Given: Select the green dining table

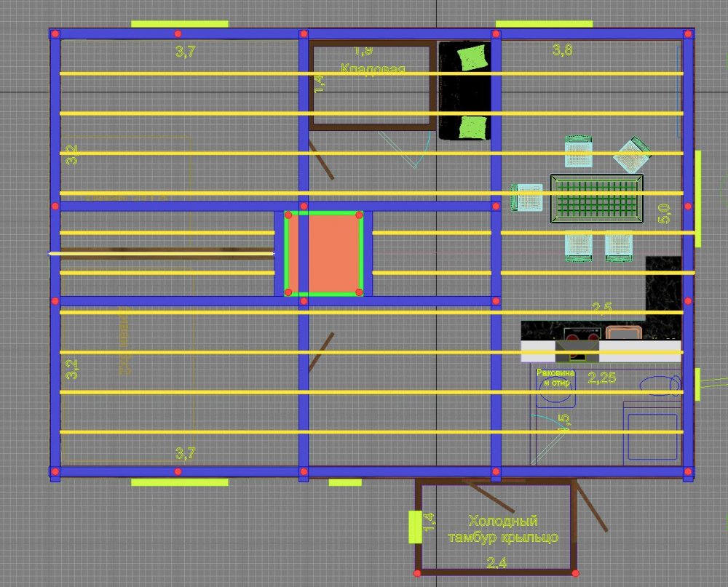Looking at the screenshot, I should tap(597, 199).
